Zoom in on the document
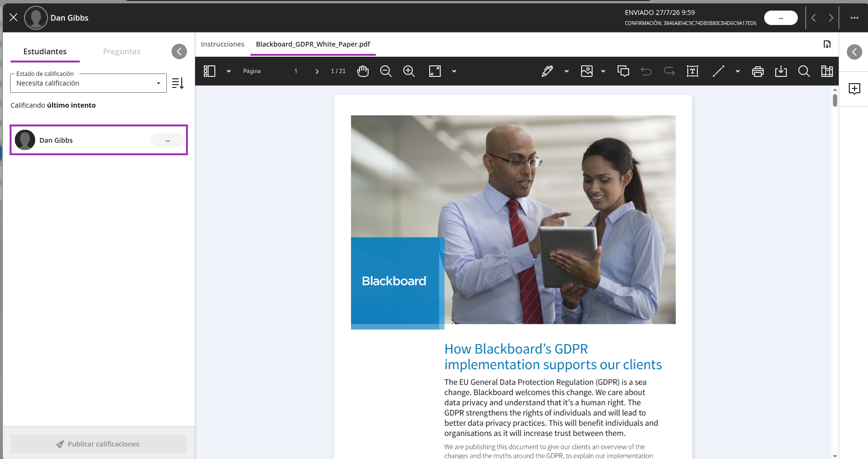The width and height of the screenshot is (868, 459). [409, 71]
